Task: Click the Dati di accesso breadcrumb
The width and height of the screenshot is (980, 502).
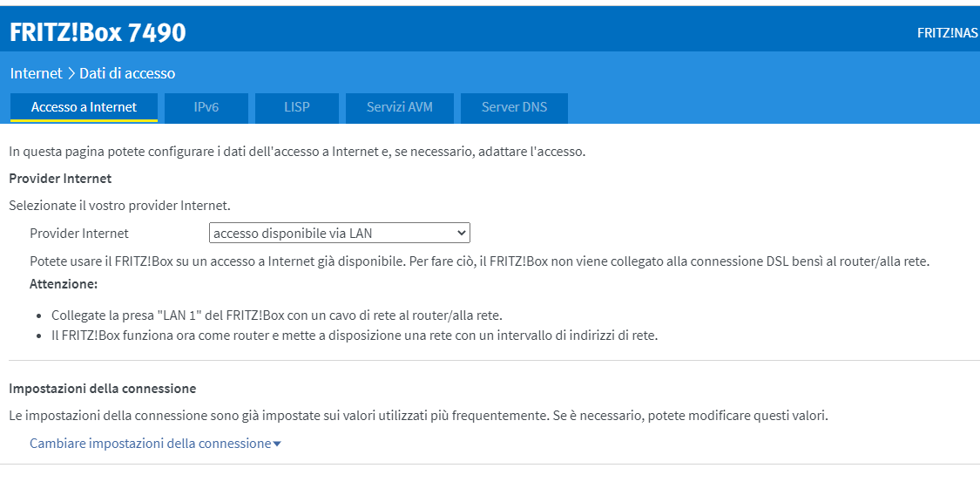Action: [127, 73]
